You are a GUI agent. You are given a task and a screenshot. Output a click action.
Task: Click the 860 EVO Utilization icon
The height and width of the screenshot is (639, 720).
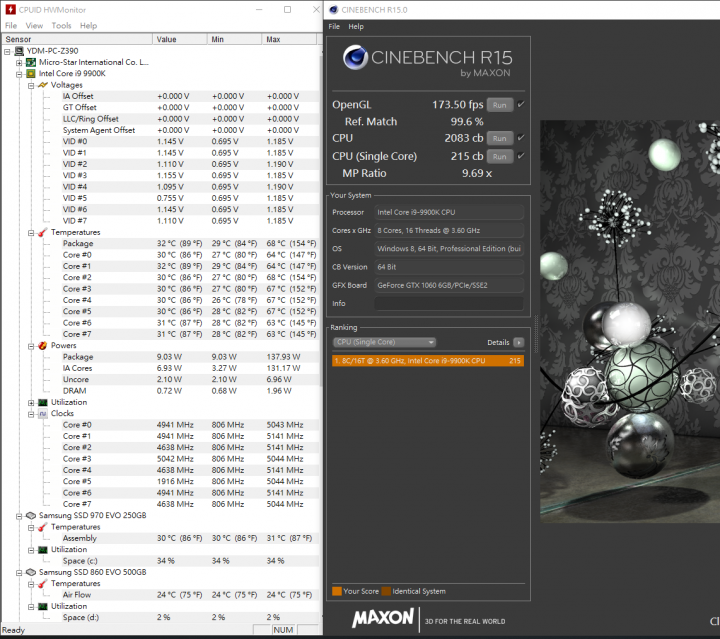pos(43,606)
